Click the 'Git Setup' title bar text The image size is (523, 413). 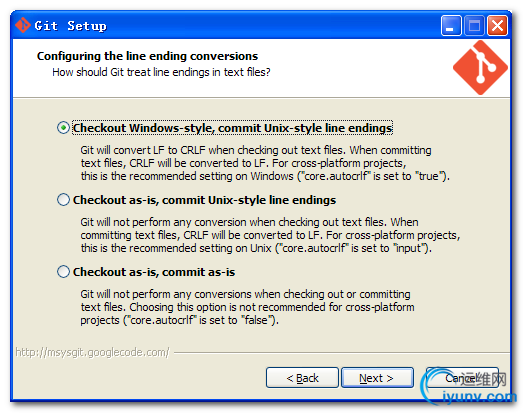70,26
